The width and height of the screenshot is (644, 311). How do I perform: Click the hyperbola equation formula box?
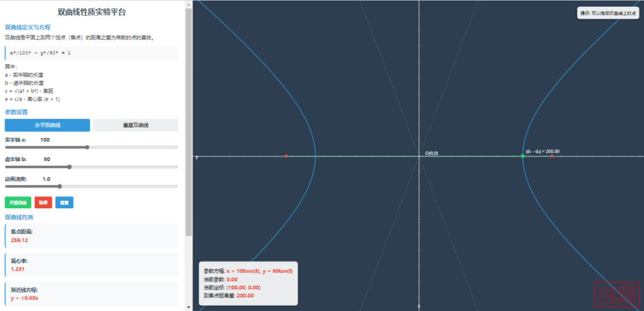click(91, 53)
